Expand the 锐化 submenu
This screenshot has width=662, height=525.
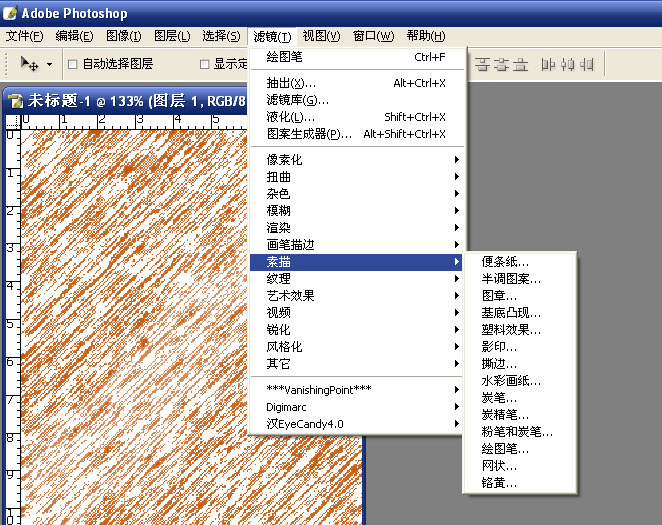(357, 330)
